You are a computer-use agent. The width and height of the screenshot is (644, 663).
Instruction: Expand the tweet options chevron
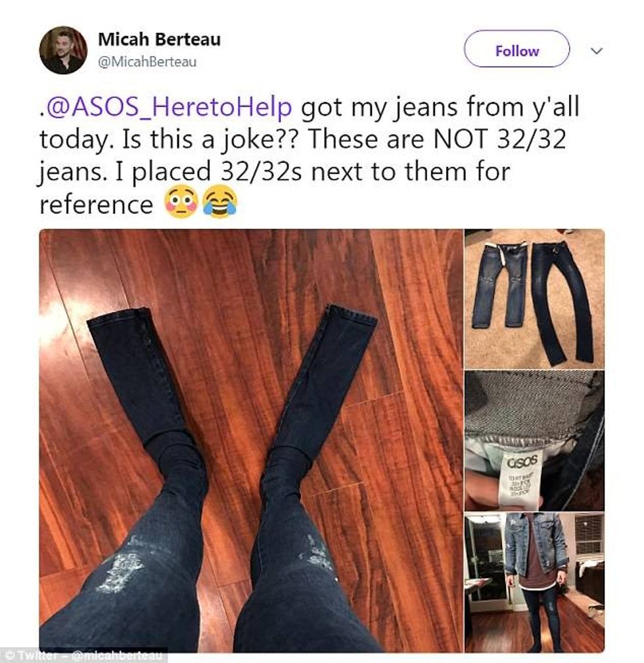pyautogui.click(x=596, y=51)
